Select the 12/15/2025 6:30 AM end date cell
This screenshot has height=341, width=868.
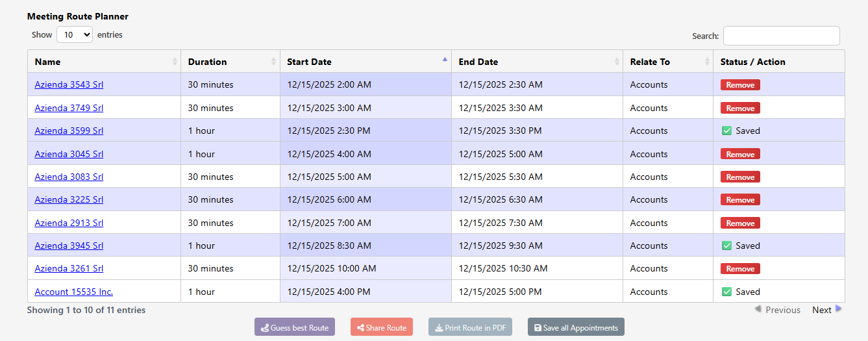(x=537, y=199)
